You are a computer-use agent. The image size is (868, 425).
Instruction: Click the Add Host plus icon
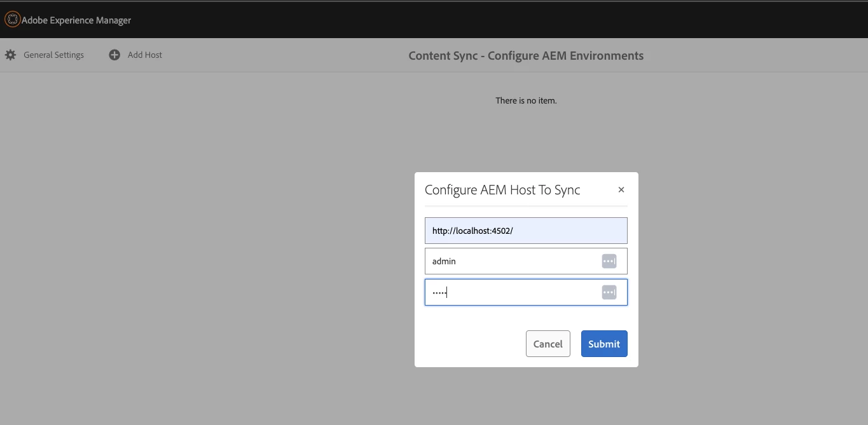(114, 55)
